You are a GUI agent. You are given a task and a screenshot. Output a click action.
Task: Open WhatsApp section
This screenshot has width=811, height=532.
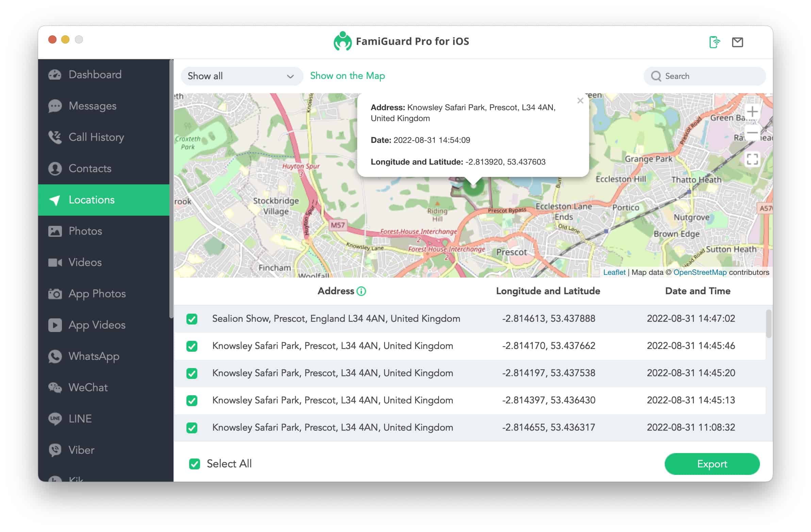coord(104,357)
